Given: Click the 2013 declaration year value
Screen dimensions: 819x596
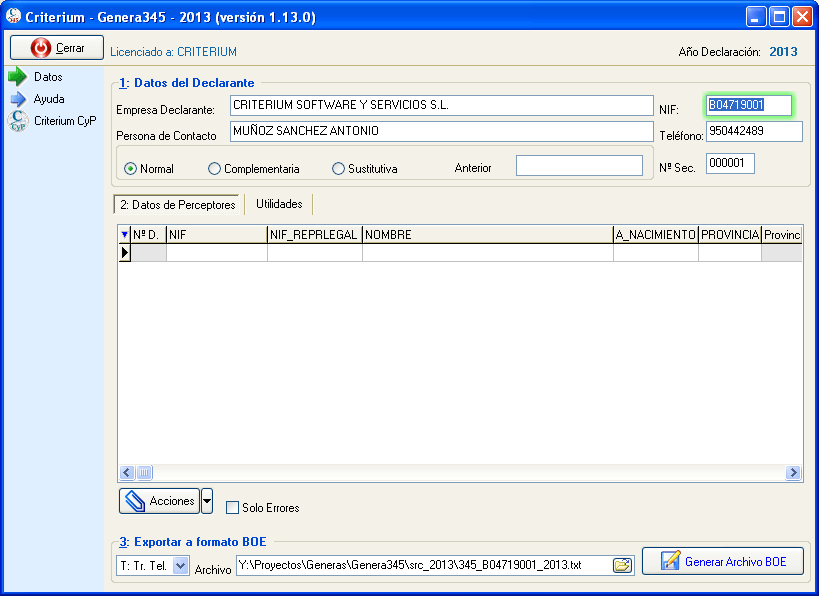Looking at the screenshot, I should tap(783, 52).
